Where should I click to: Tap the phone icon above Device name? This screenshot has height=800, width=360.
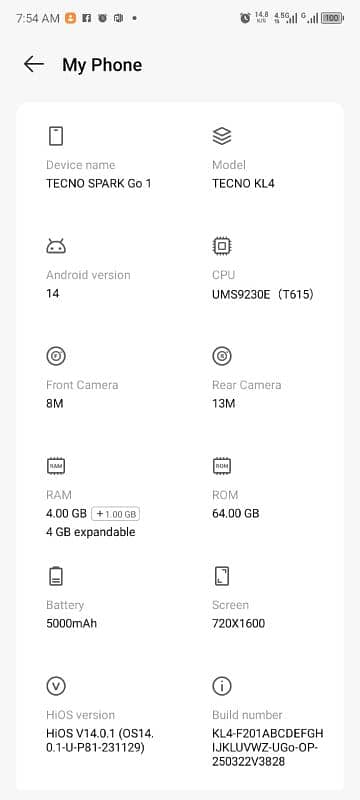click(56, 136)
